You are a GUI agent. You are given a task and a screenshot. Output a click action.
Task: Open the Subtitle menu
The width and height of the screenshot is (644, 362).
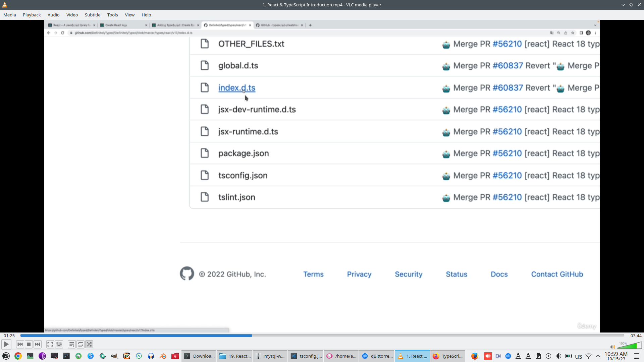coord(93,15)
